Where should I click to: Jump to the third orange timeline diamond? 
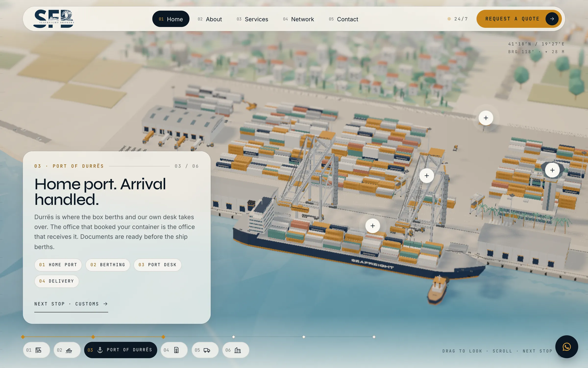(x=163, y=337)
